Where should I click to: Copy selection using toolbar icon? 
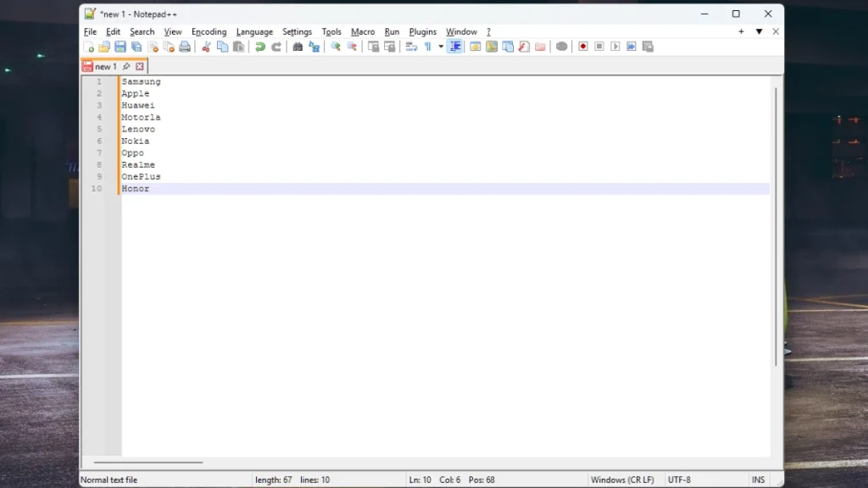pyautogui.click(x=223, y=47)
